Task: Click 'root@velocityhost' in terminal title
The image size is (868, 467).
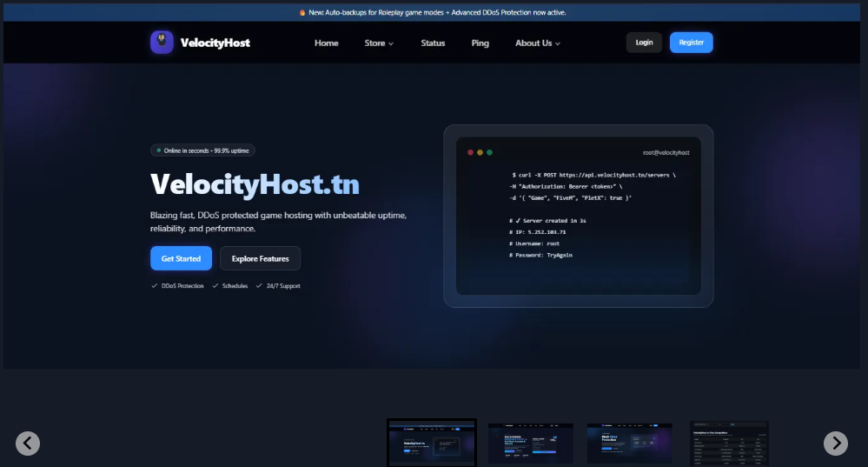Action: [666, 152]
